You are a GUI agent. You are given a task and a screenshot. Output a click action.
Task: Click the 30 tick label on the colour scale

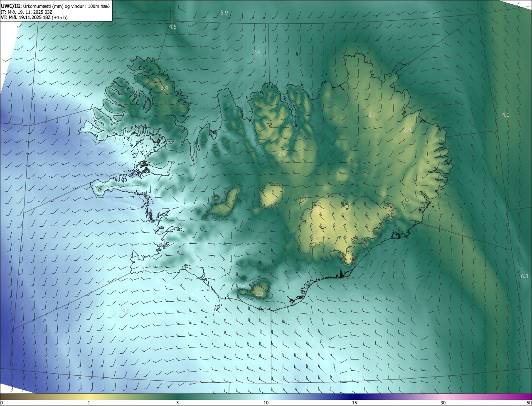[x=443, y=403]
